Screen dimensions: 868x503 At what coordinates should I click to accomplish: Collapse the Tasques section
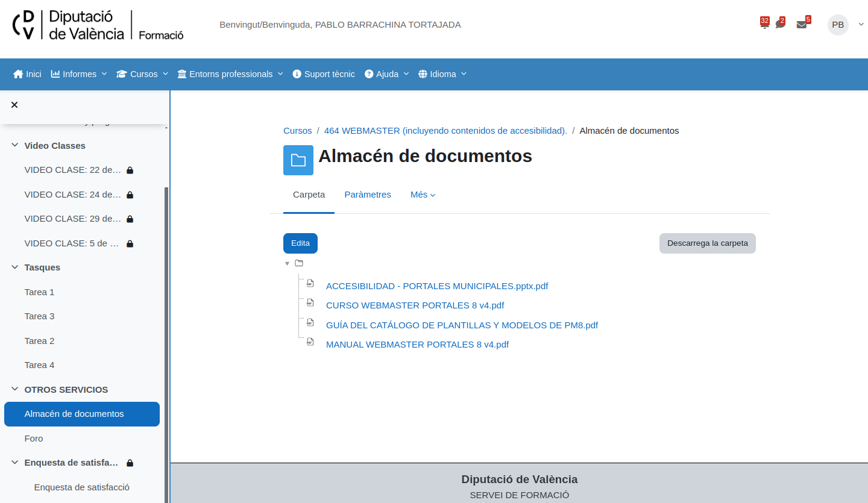[14, 267]
